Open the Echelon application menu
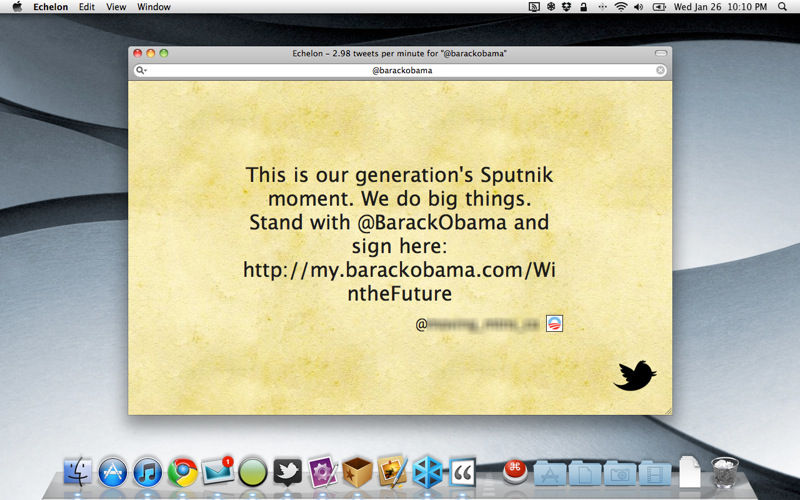This screenshot has width=800, height=500. click(x=51, y=7)
